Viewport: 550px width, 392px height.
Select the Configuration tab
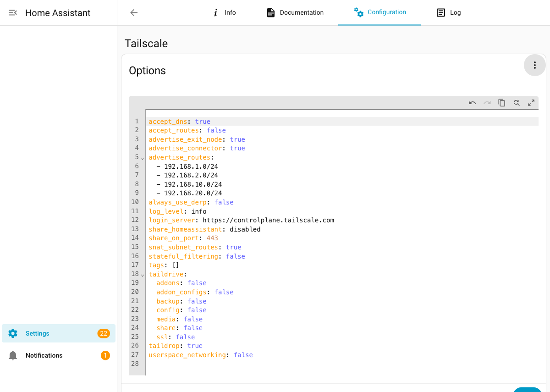coord(379,12)
